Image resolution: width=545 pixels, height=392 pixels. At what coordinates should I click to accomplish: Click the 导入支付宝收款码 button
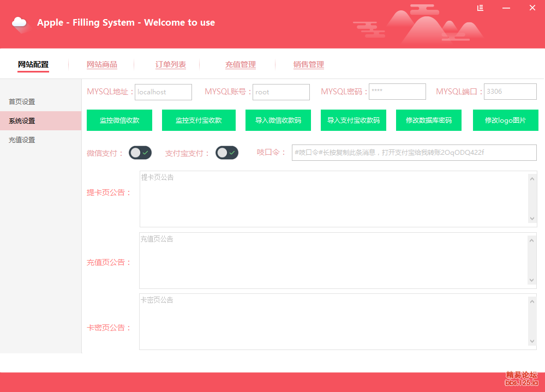click(354, 120)
